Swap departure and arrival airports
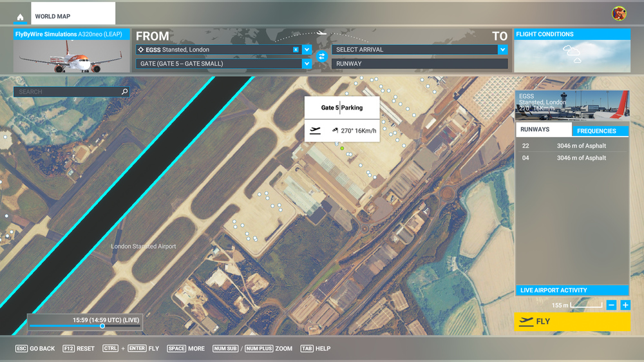 [x=322, y=57]
